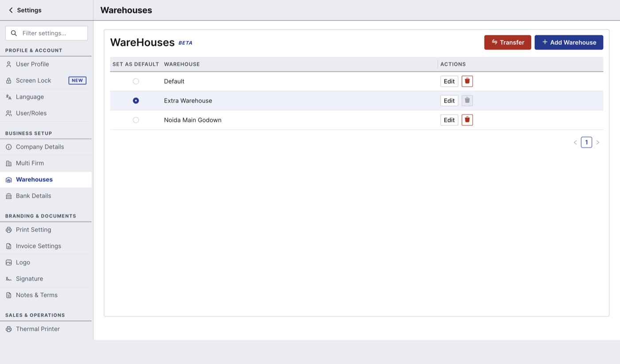Open Notes & Terms settings
This screenshot has height=364, width=620.
click(46, 295)
